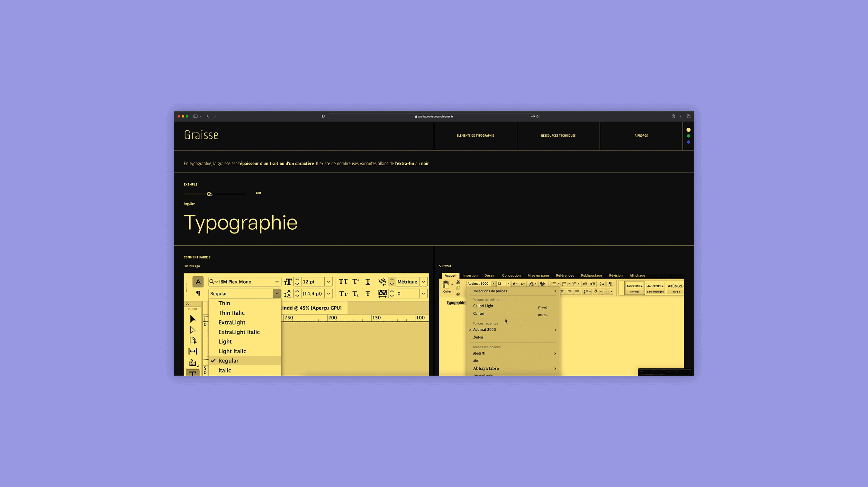Select the Selection arrow tool in InDesign
Viewport: 868px width, 487px height.
click(x=193, y=319)
